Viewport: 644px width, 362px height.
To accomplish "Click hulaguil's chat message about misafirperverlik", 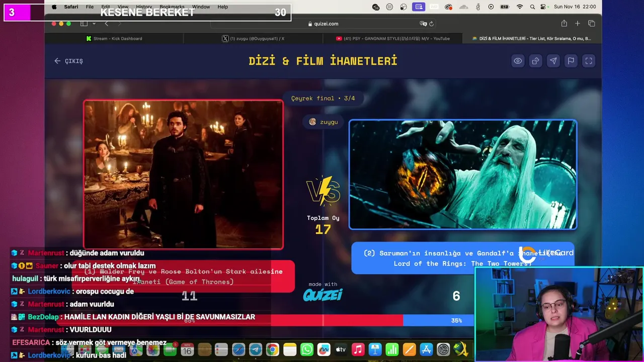I will pyautogui.click(x=76, y=279).
